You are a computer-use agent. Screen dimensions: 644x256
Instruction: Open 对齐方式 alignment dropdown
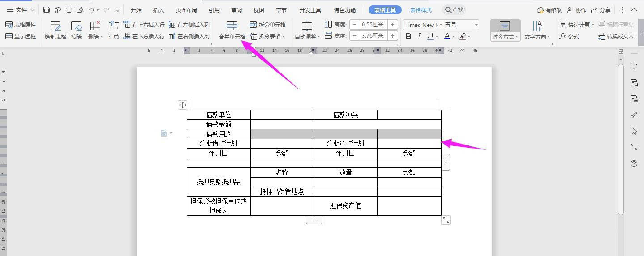tap(505, 30)
